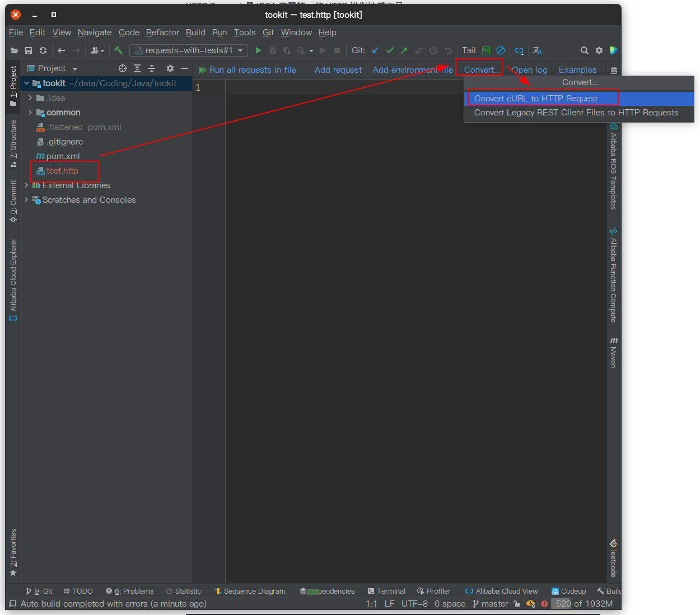Click the Git rollback undo icon
Image resolution: width=700 pixels, height=615 pixels.
(448, 50)
